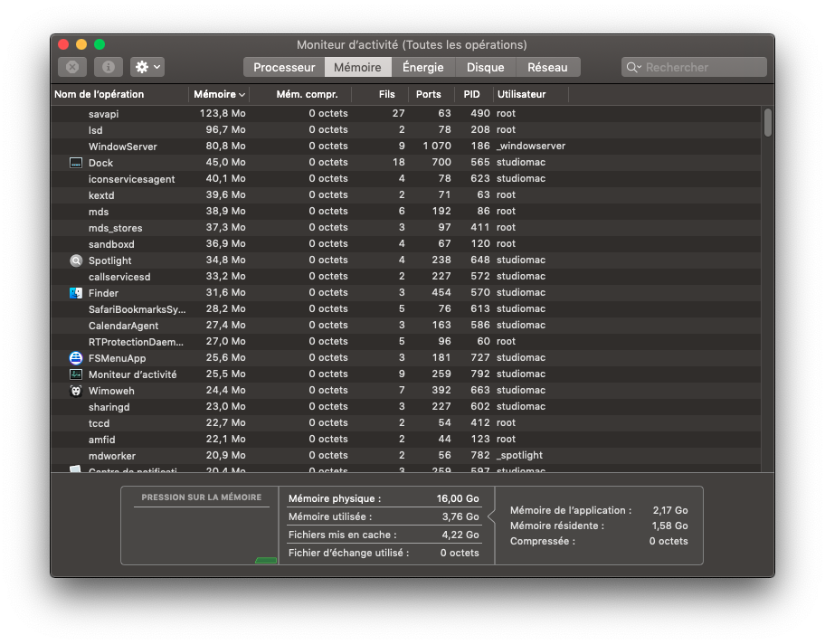Select the lsd process row
The image size is (825, 644).
click(x=405, y=130)
